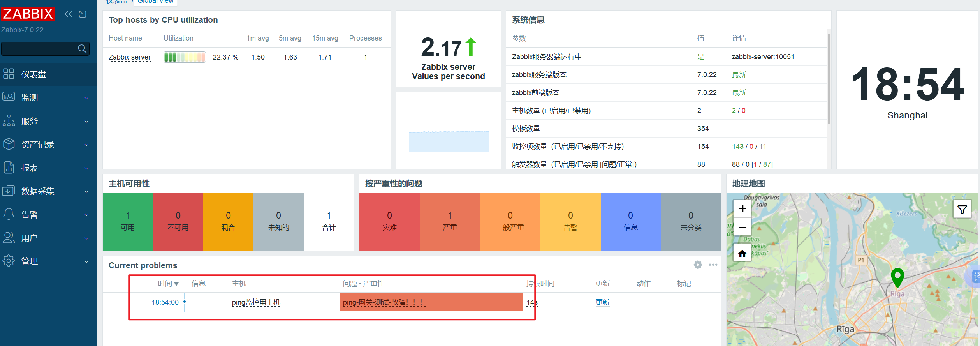Click the sidebar search input field
The image size is (980, 346).
pos(39,49)
